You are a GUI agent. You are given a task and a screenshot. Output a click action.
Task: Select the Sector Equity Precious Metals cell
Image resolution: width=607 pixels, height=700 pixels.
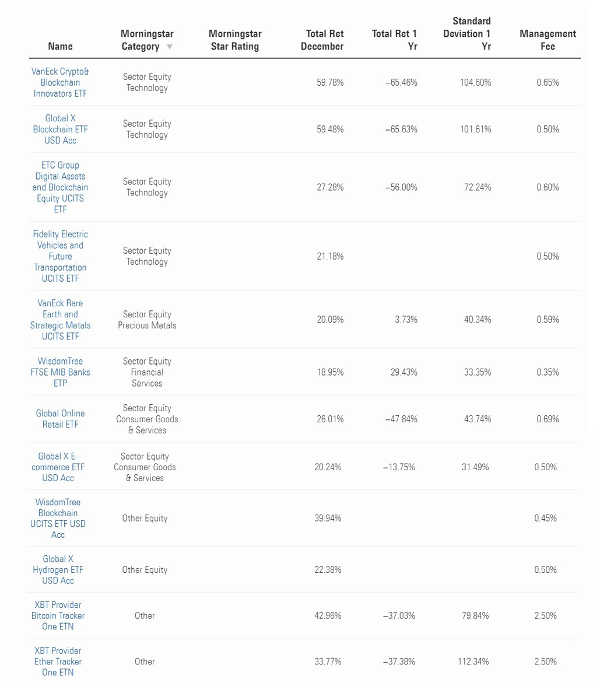point(147,320)
